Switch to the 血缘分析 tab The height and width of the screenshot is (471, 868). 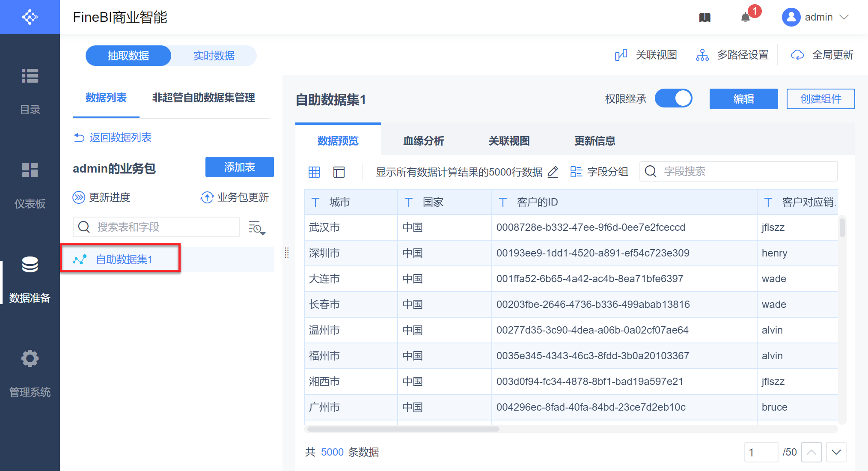(423, 141)
